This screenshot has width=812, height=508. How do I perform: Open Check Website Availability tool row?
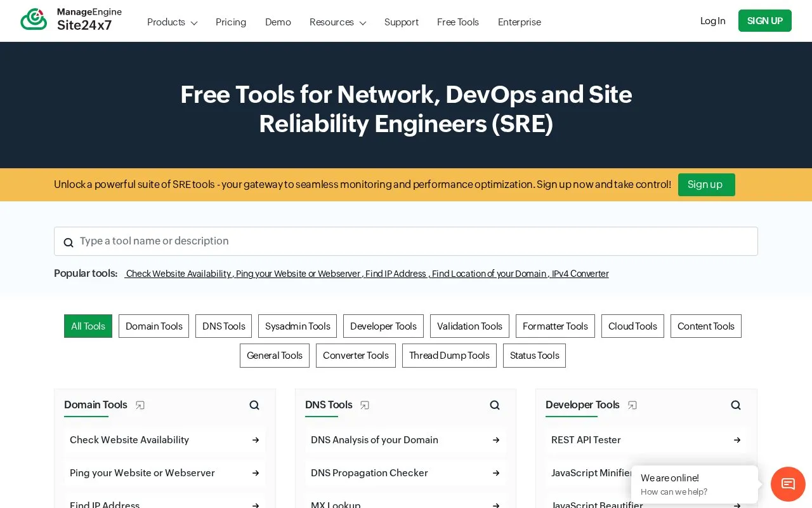165,440
